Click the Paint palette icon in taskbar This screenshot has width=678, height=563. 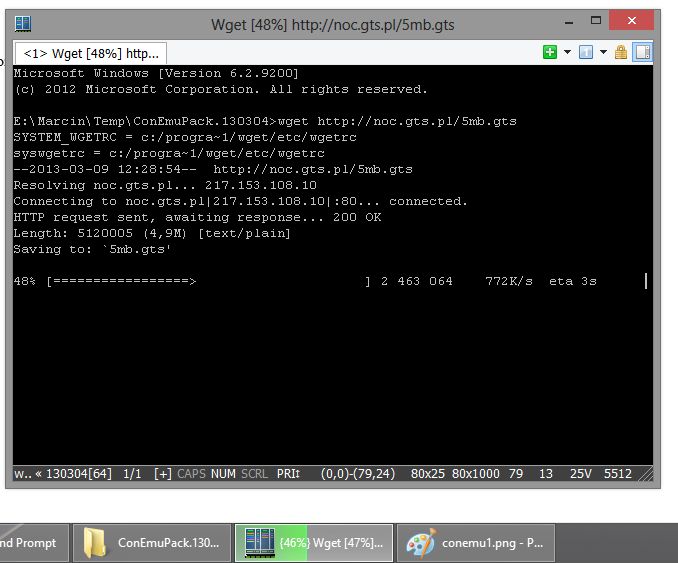pos(421,543)
